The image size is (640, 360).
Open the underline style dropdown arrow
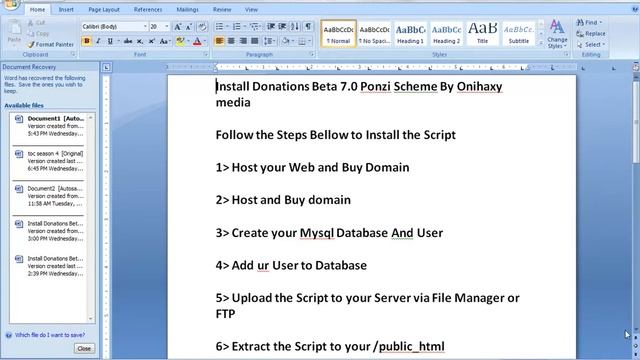(118, 41)
